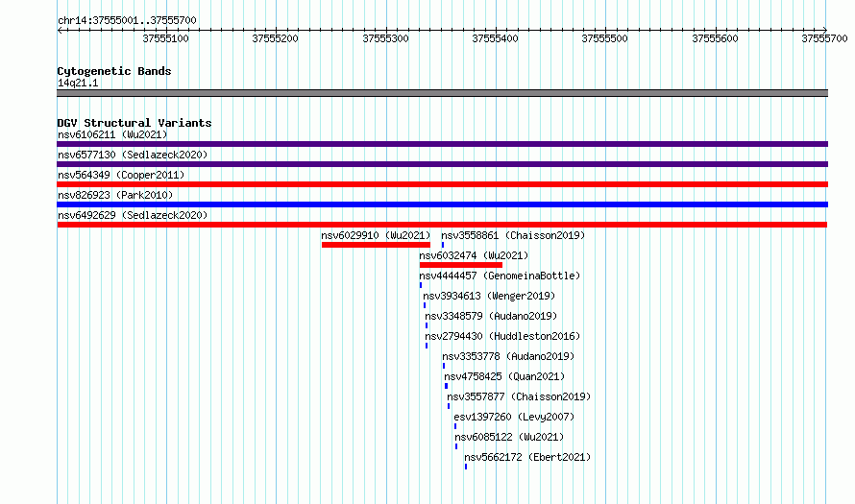Select the nsv4758425 small blue marker

pyautogui.click(x=446, y=386)
